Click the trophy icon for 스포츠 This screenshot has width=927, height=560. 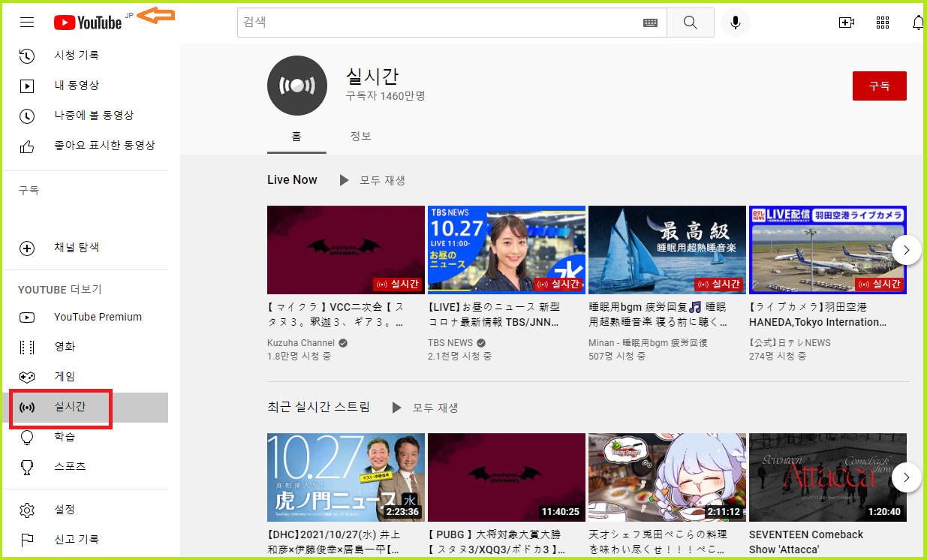(27, 467)
